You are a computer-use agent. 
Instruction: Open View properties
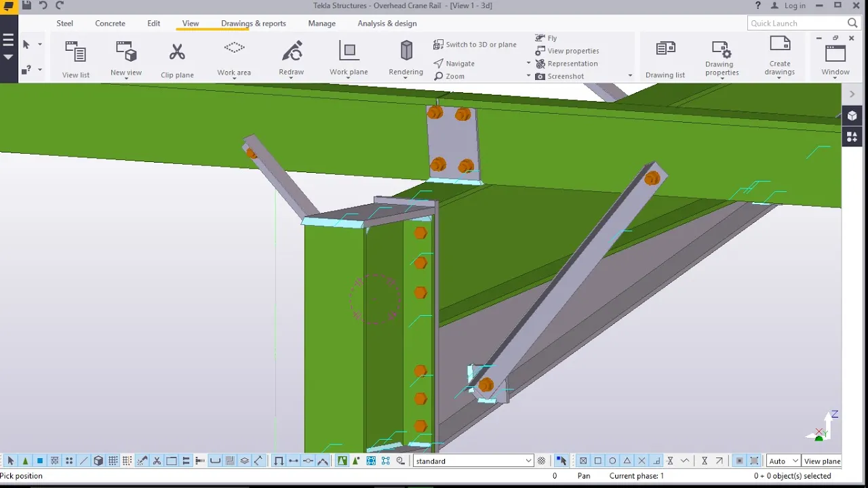click(x=567, y=51)
